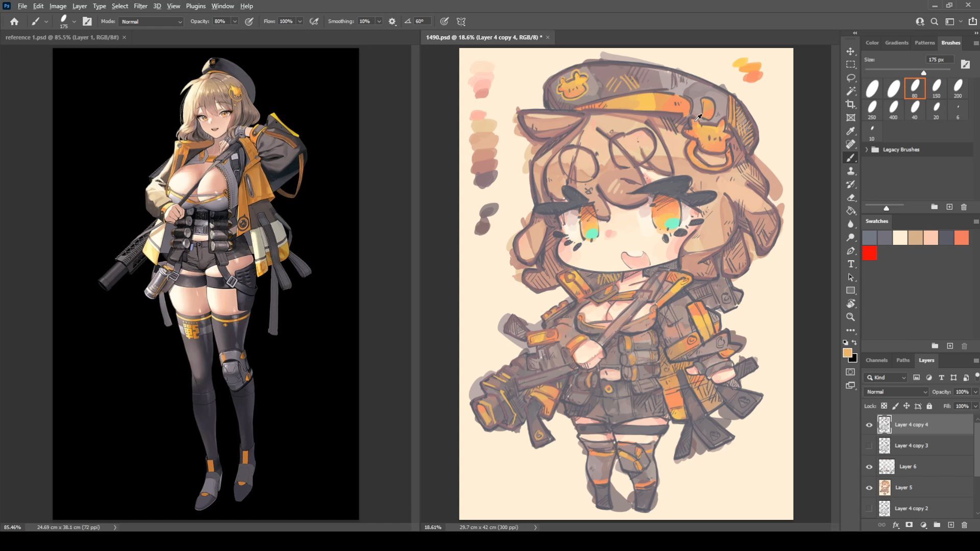Select the Crop tool

850,105
